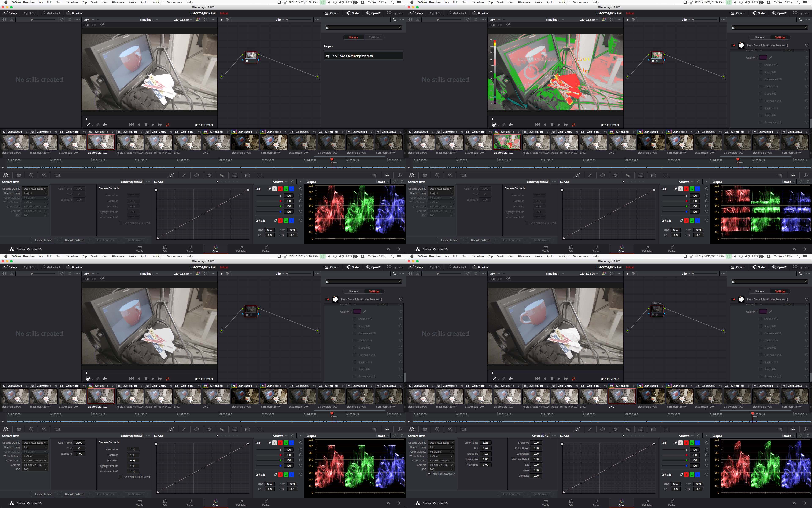Viewport: 812px width, 508px height.
Task: Enable Use Video Black Level in the bottom-left window
Action: 121,477
